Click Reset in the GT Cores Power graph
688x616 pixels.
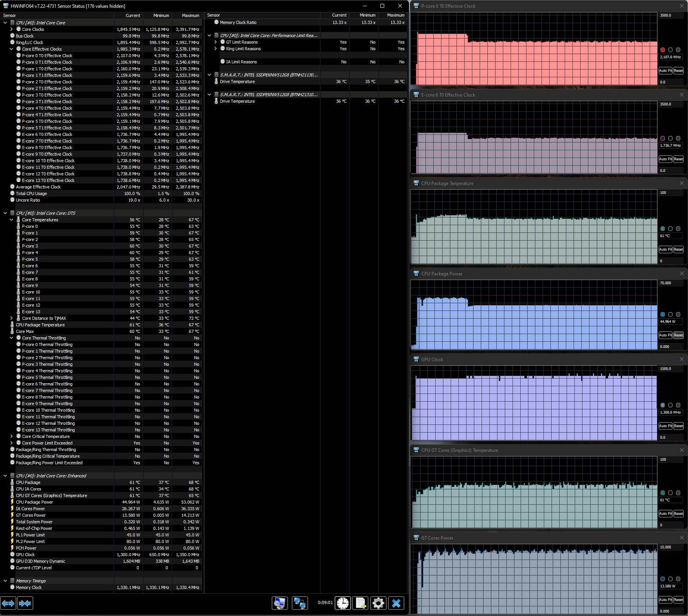(678, 600)
